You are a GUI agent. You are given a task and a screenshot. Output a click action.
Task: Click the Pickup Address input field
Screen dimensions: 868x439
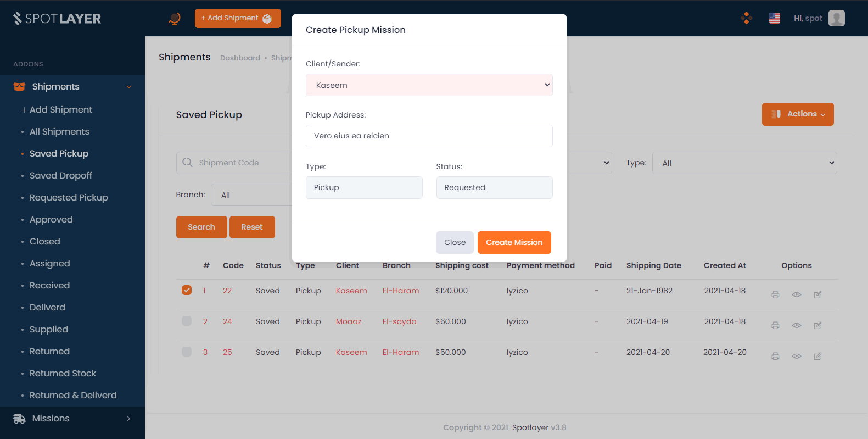(429, 136)
